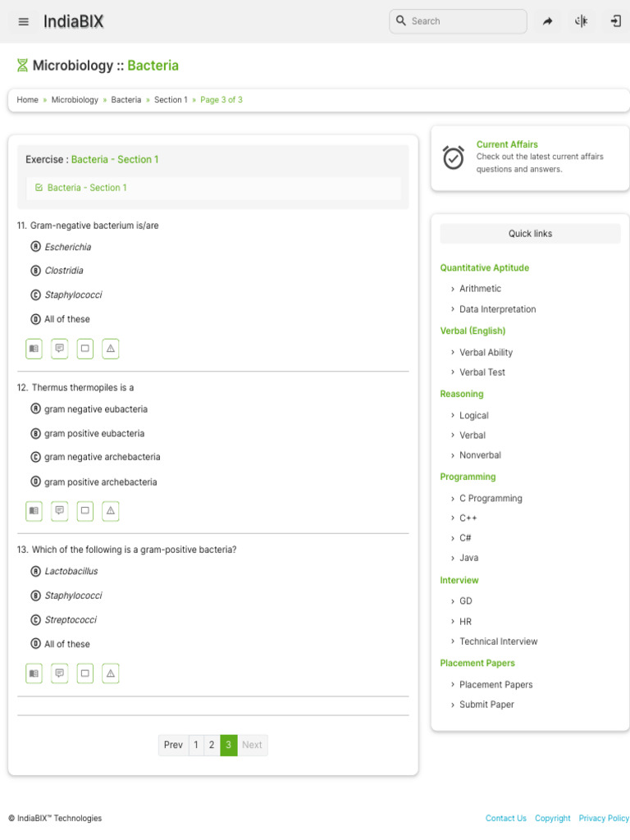This screenshot has width=630, height=840.
Task: Click the Prev pagination button
Action: pos(173,745)
